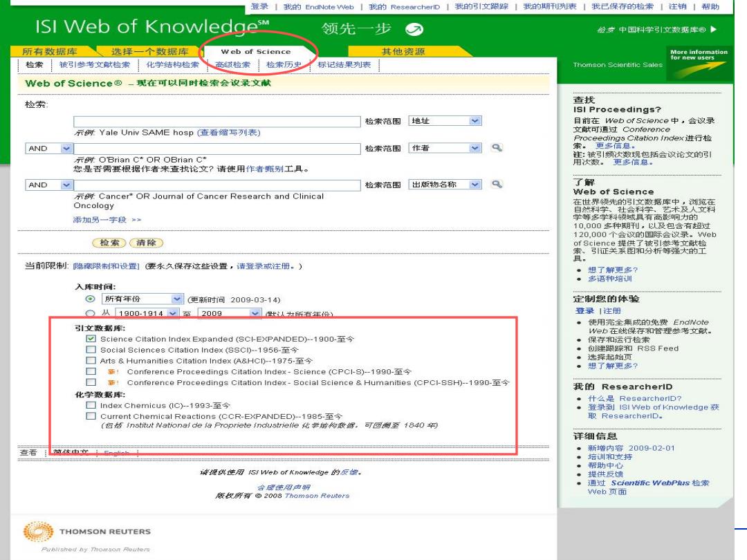The width and height of the screenshot is (747, 560).
Task: Open the AND operator dropdown before the 作者 row
Action: [x=48, y=148]
